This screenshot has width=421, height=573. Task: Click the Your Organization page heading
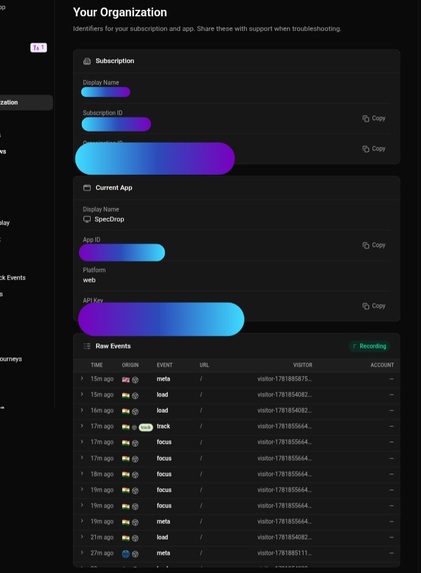pos(120,12)
